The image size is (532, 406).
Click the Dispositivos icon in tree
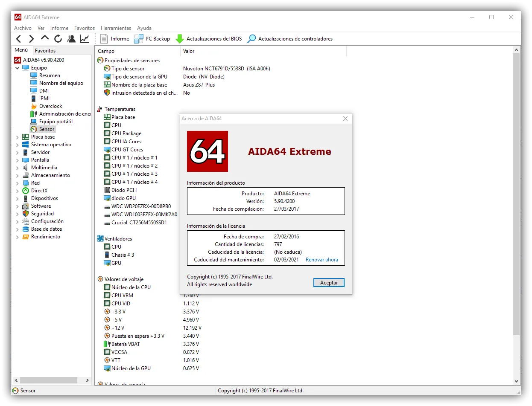point(26,198)
